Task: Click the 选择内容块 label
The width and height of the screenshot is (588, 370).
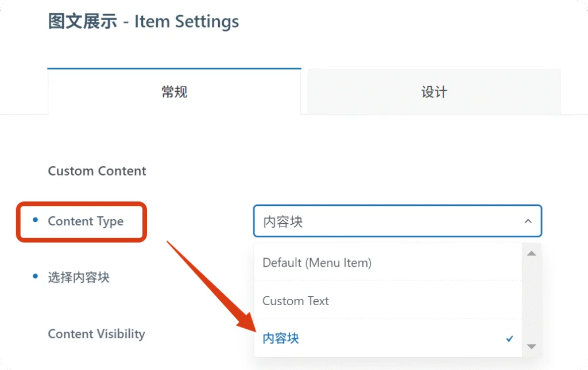Action: 79,278
